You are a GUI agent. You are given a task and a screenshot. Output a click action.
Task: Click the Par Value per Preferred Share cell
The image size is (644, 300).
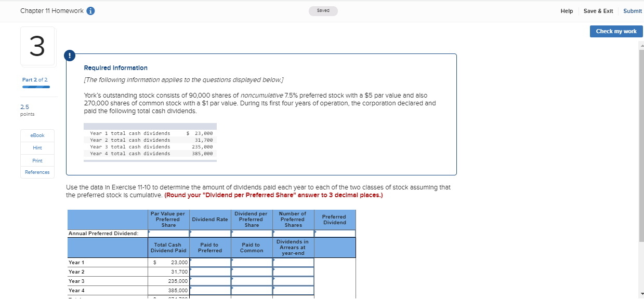coord(168,233)
